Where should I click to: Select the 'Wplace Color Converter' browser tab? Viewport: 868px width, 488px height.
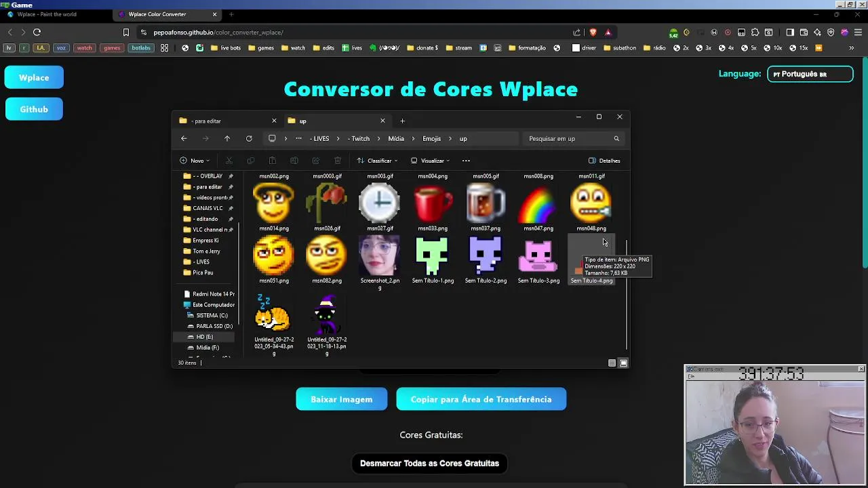tap(166, 14)
